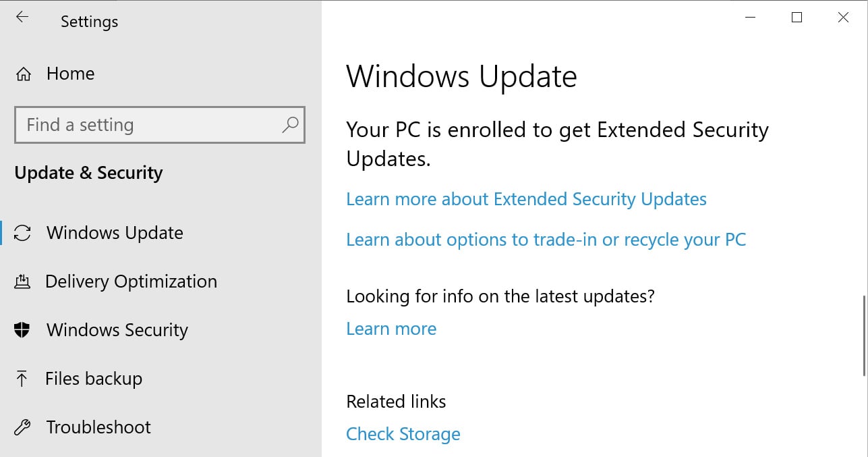This screenshot has width=868, height=457.
Task: Click inside the Find a setting field
Action: (135, 126)
